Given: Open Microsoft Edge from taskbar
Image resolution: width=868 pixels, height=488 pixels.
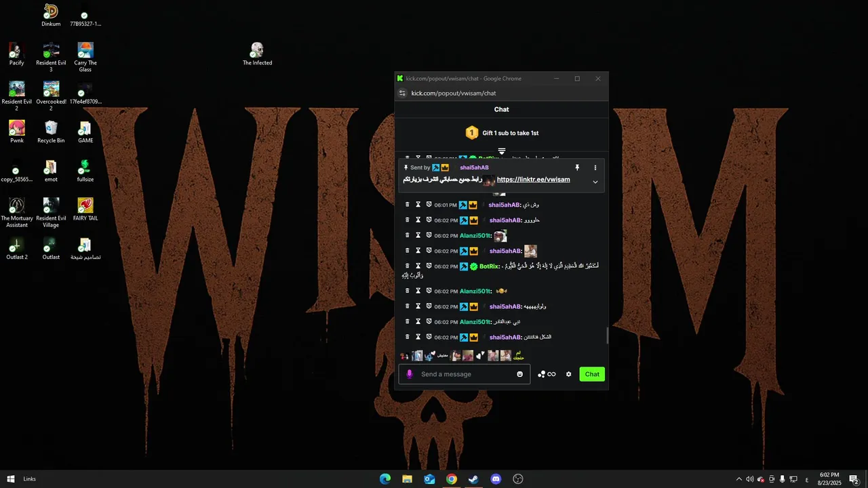Looking at the screenshot, I should (x=385, y=479).
